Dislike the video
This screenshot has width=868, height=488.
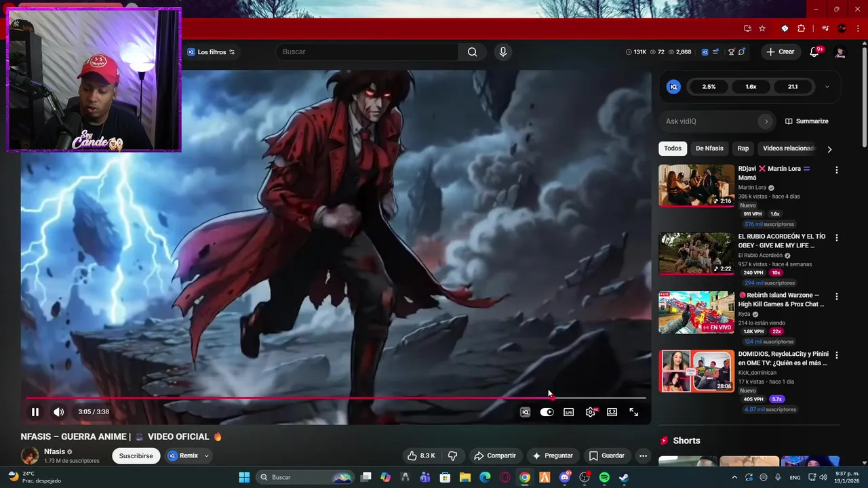[x=452, y=455]
